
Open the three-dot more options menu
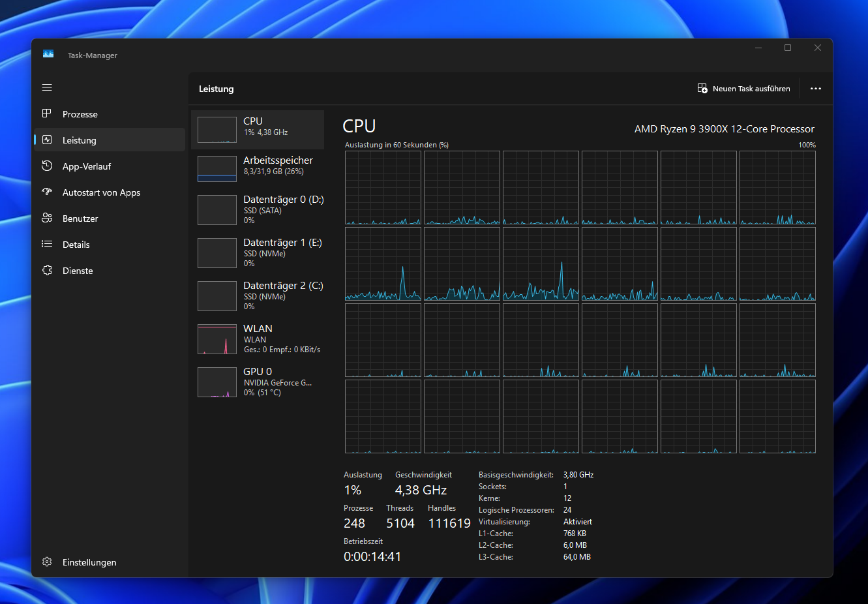816,89
